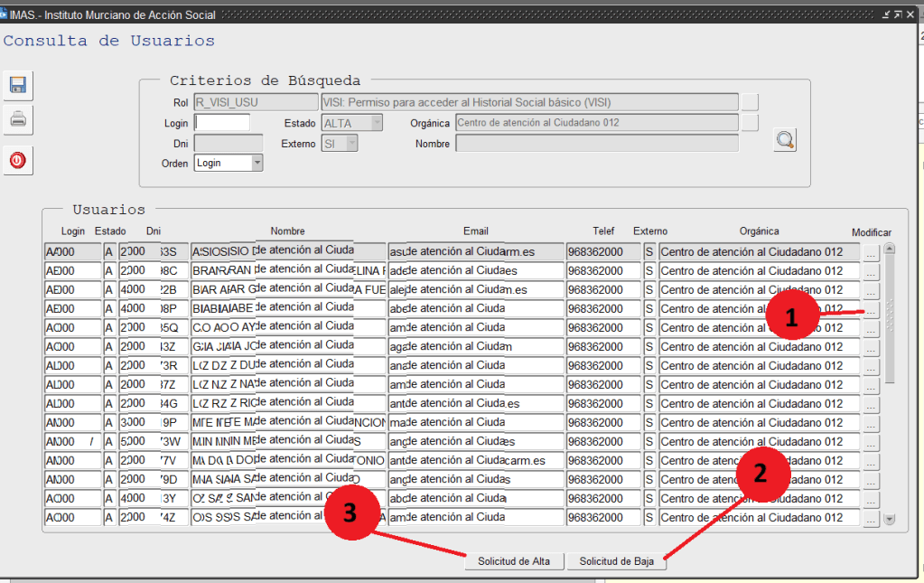The image size is (924, 583).
Task: Click the Nombre search field
Action: (x=596, y=143)
